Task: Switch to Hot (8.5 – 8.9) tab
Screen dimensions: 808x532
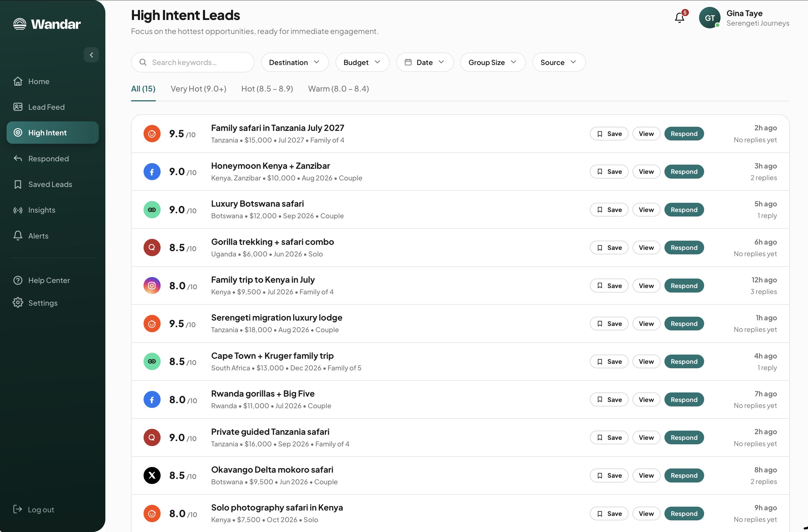Action: (x=267, y=89)
